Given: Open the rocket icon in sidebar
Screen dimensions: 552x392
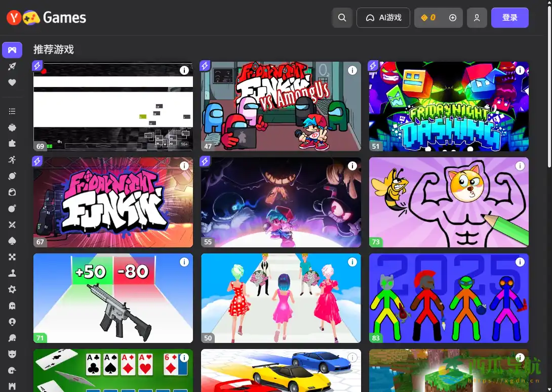Looking at the screenshot, I should [x=12, y=66].
